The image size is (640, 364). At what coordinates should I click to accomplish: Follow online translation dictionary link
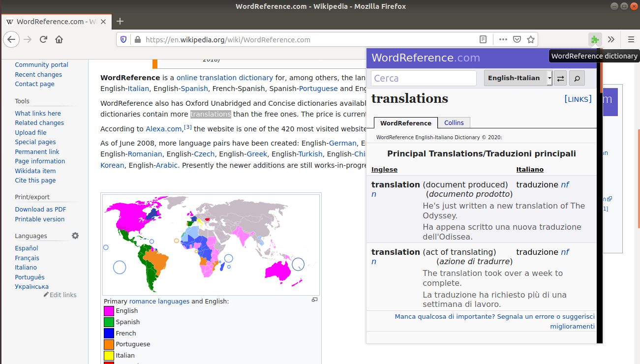(x=225, y=78)
